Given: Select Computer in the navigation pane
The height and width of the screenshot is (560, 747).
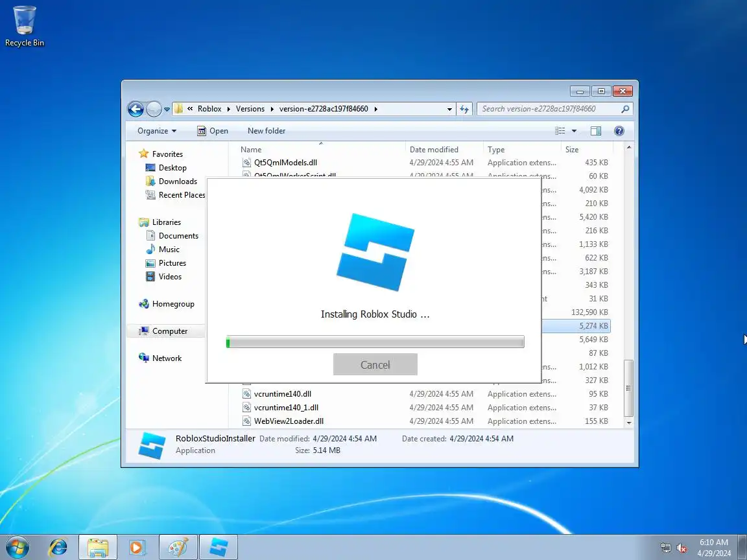Looking at the screenshot, I should pyautogui.click(x=166, y=331).
